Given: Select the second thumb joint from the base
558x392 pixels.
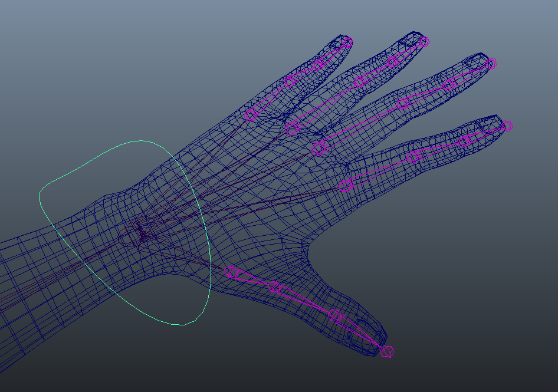Looking at the screenshot, I should (274, 286).
